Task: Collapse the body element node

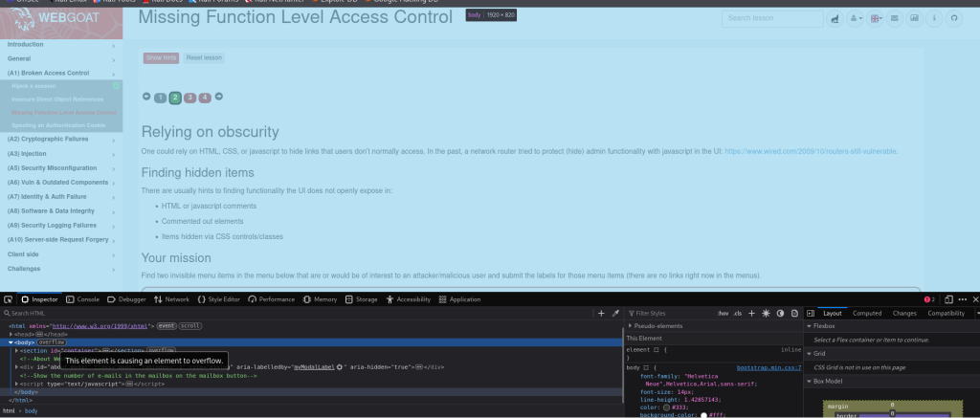Action: [x=11, y=342]
